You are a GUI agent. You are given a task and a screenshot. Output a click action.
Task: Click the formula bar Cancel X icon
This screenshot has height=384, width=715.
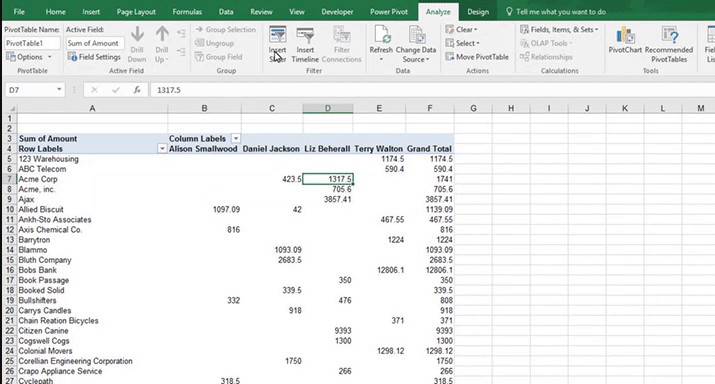[94, 90]
